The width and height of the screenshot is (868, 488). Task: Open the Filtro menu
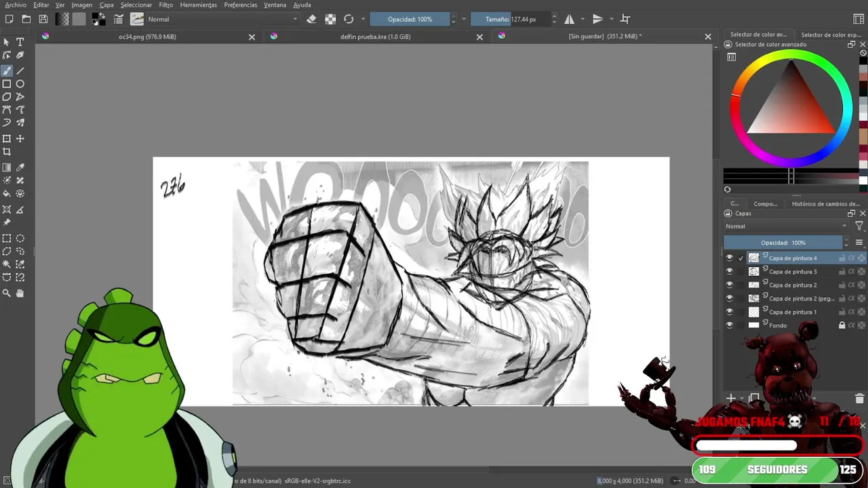point(166,5)
